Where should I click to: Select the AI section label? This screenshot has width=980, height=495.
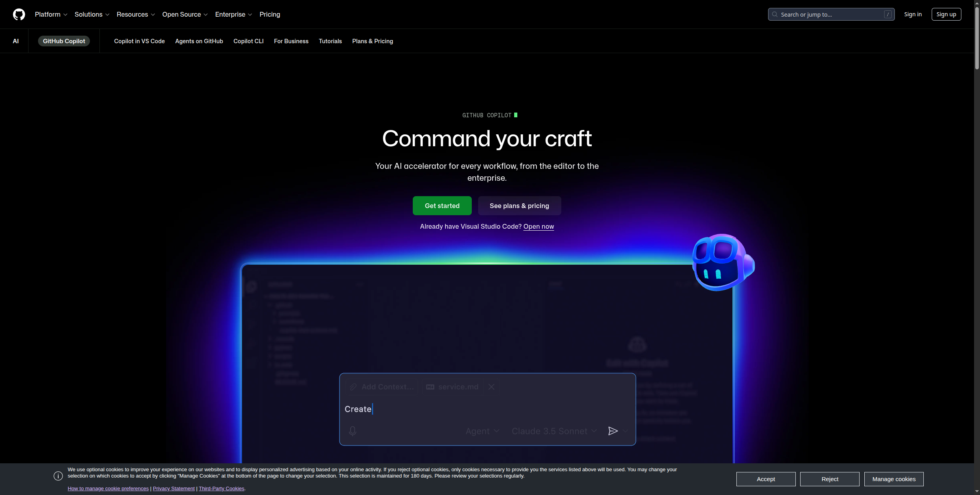point(16,41)
